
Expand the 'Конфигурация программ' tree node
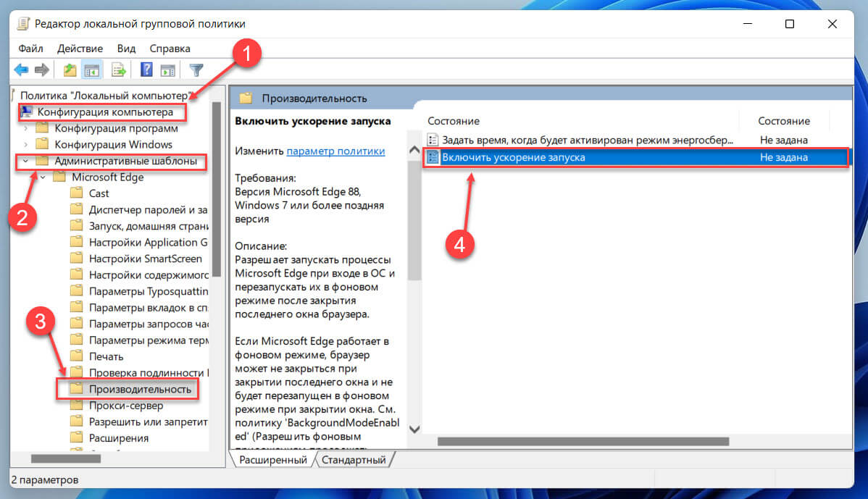click(x=27, y=129)
